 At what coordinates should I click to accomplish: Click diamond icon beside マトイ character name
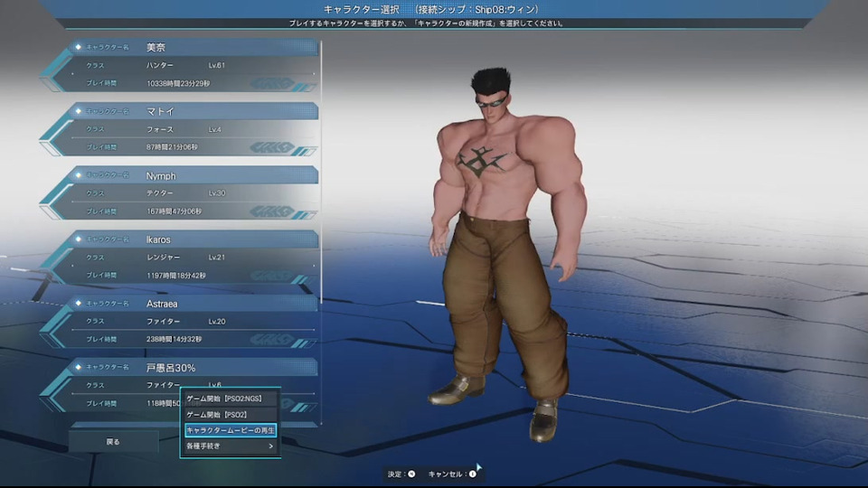pyautogui.click(x=78, y=111)
